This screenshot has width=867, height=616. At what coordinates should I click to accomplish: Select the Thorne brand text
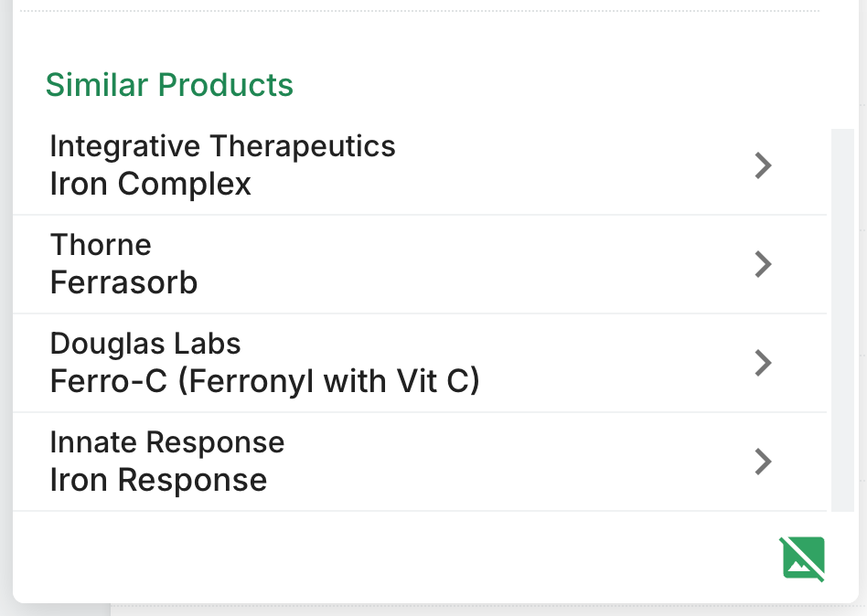click(101, 245)
